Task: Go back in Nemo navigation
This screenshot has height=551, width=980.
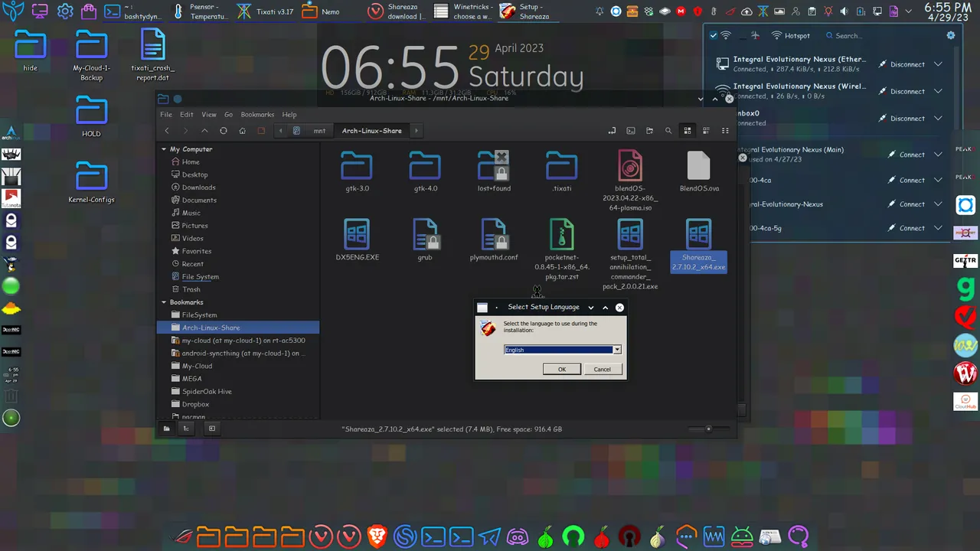Action: coord(167,131)
